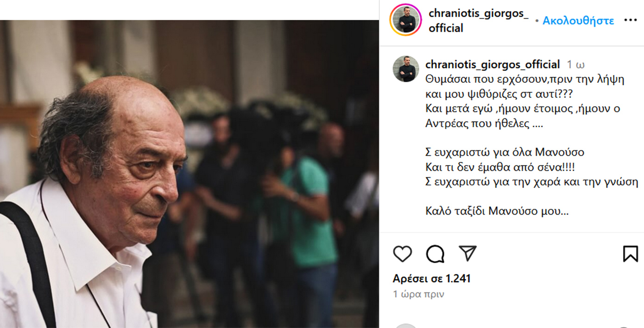Screen dimensions: 644x328
Task: Click the partially visible avatar under the timestamp
Action: (406, 325)
